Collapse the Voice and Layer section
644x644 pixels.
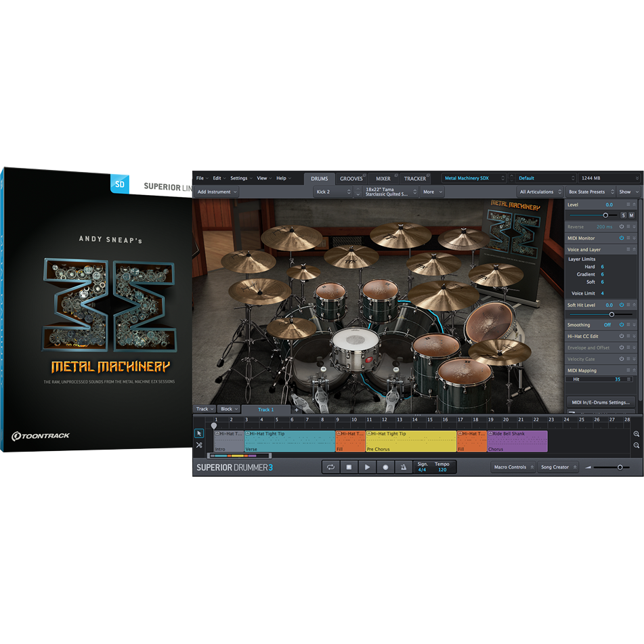click(634, 249)
